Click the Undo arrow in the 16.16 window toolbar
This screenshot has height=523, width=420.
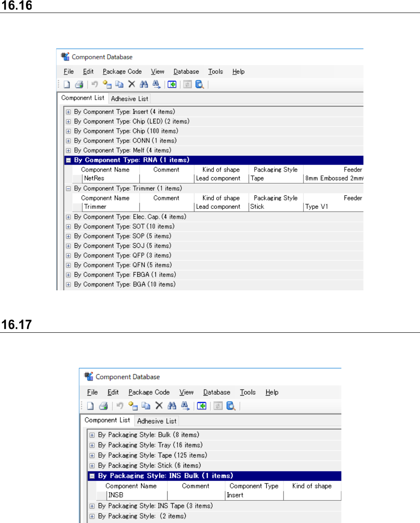(x=94, y=84)
